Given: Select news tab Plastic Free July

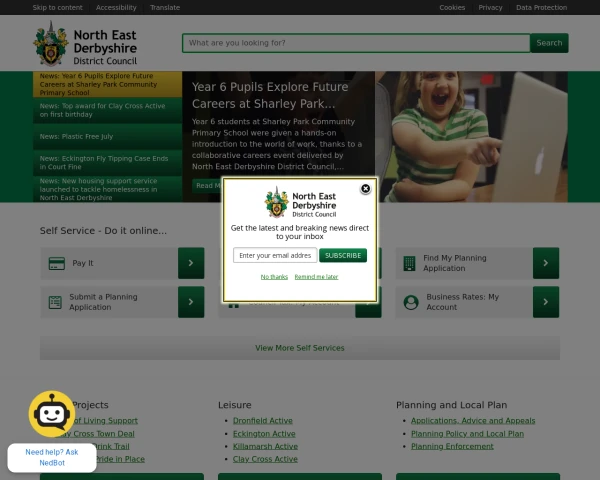Looking at the screenshot, I should [x=108, y=137].
